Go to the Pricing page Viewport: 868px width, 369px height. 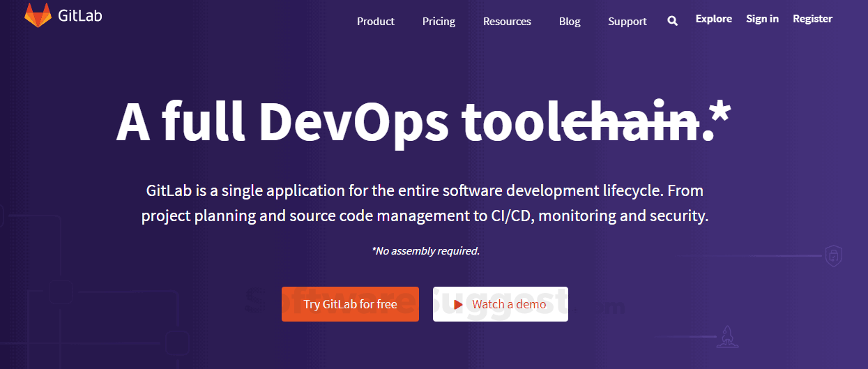click(439, 22)
